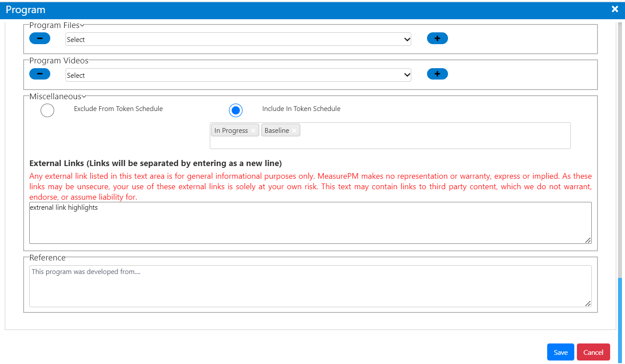Grab the Reference textarea resize handle
This screenshot has width=625, height=364.
point(588,304)
